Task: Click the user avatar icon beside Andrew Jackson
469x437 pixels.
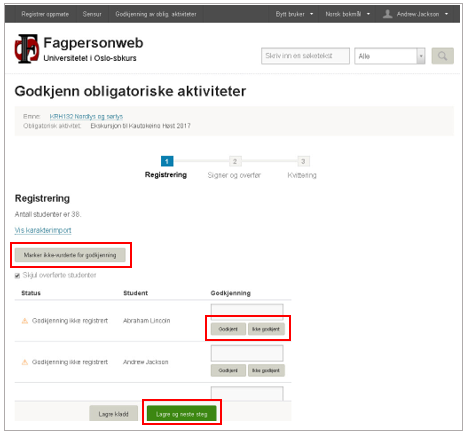Action: coord(387,14)
